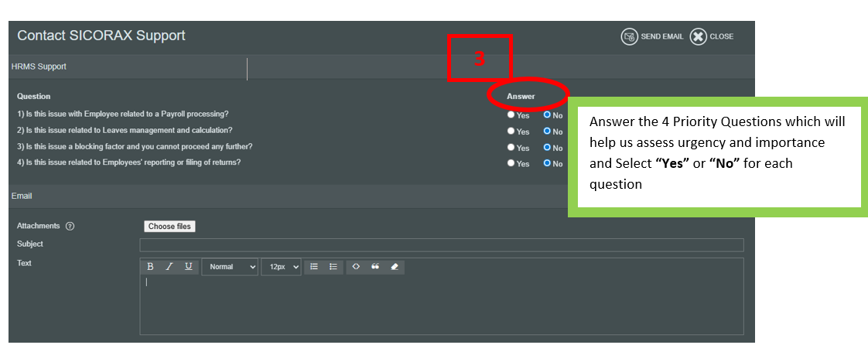Select Yes for blocking factor question

tap(511, 147)
